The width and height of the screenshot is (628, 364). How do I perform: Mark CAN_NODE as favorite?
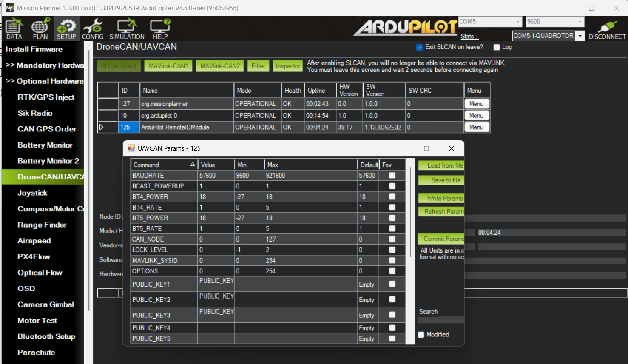tap(392, 239)
